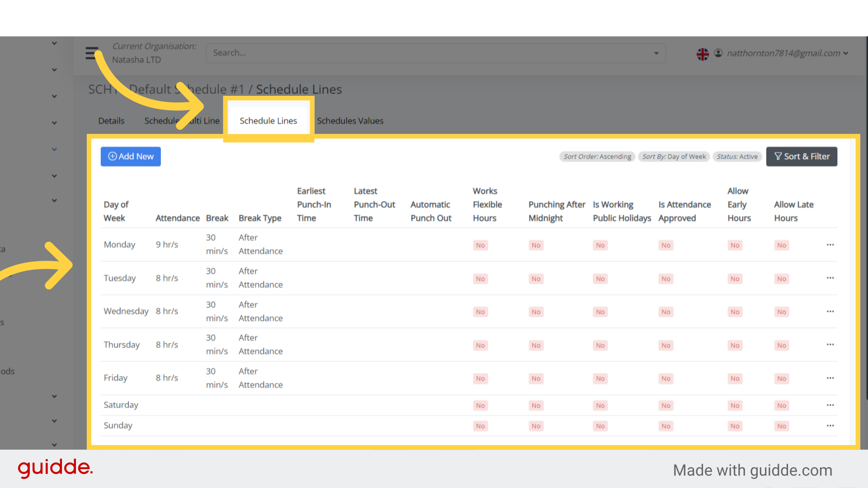Click Thursday's Is Working Public Holidays No badge
The height and width of the screenshot is (488, 868).
[x=600, y=346]
